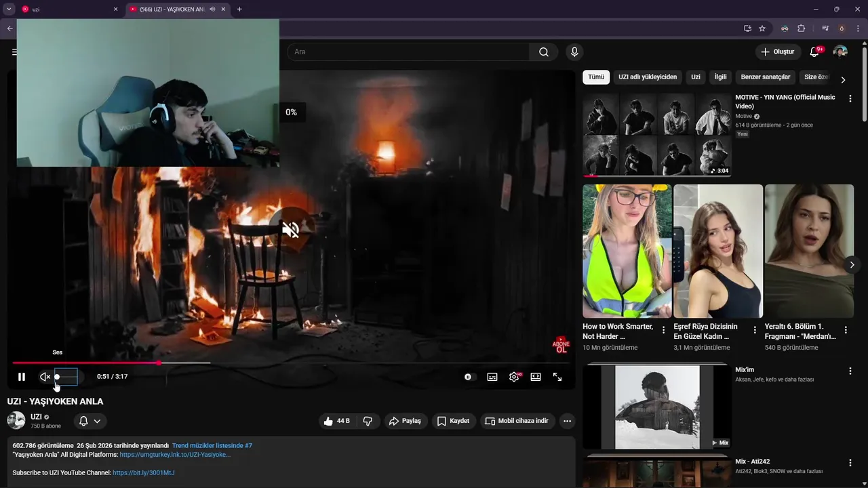Screen dimensions: 868x488
Task: Close the uzi browser tab
Action: tap(115, 9)
